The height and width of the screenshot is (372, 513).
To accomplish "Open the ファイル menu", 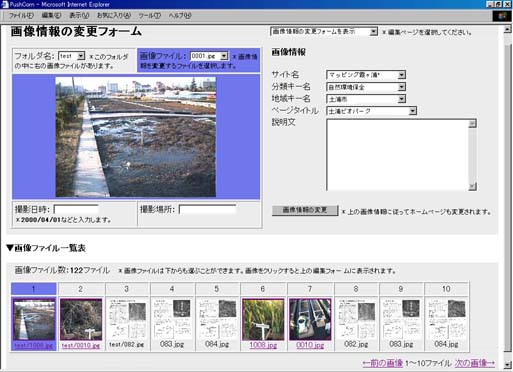I will point(21,16).
